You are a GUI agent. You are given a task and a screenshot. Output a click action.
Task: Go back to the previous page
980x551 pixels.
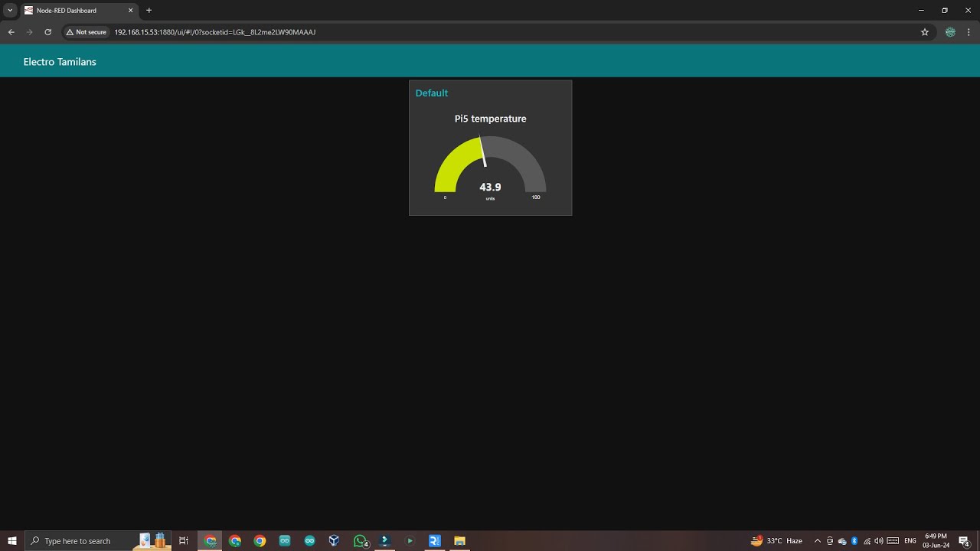(11, 32)
